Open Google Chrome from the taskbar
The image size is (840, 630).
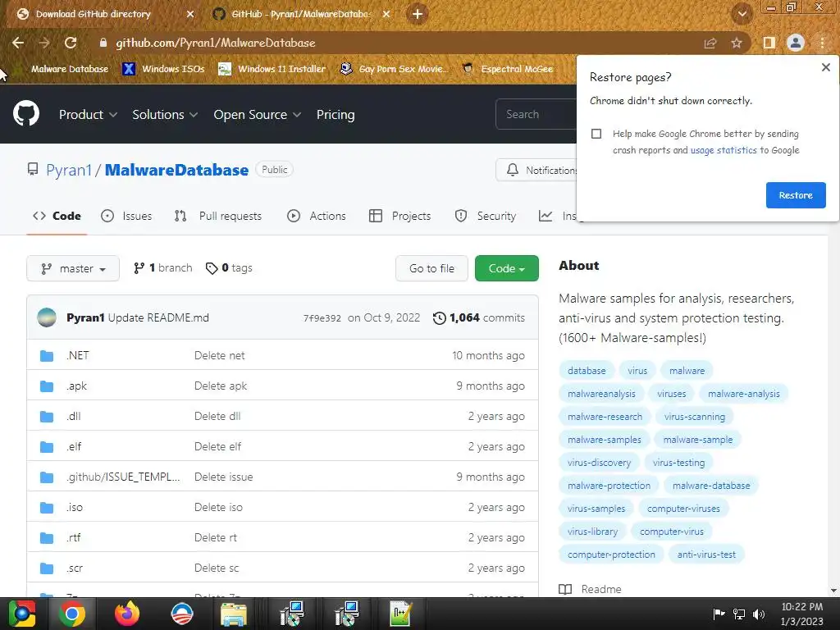click(72, 614)
